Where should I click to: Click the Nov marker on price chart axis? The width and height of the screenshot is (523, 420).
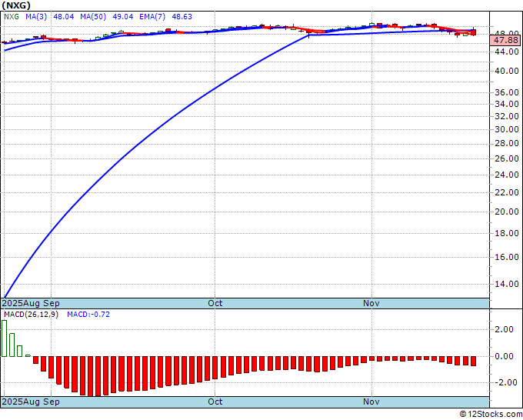(x=371, y=303)
